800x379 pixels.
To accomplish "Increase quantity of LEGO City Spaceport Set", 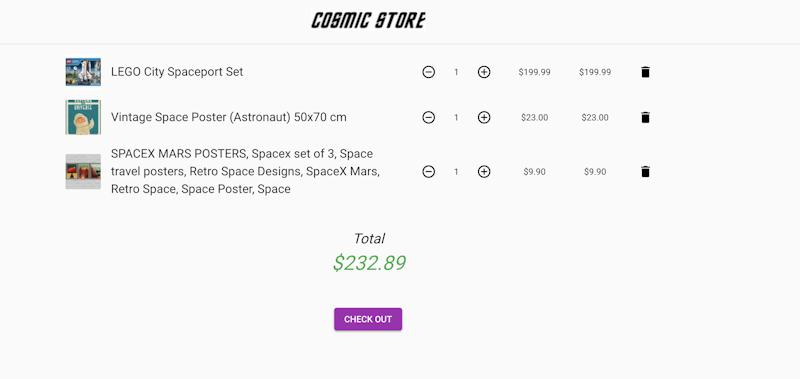I will click(484, 72).
